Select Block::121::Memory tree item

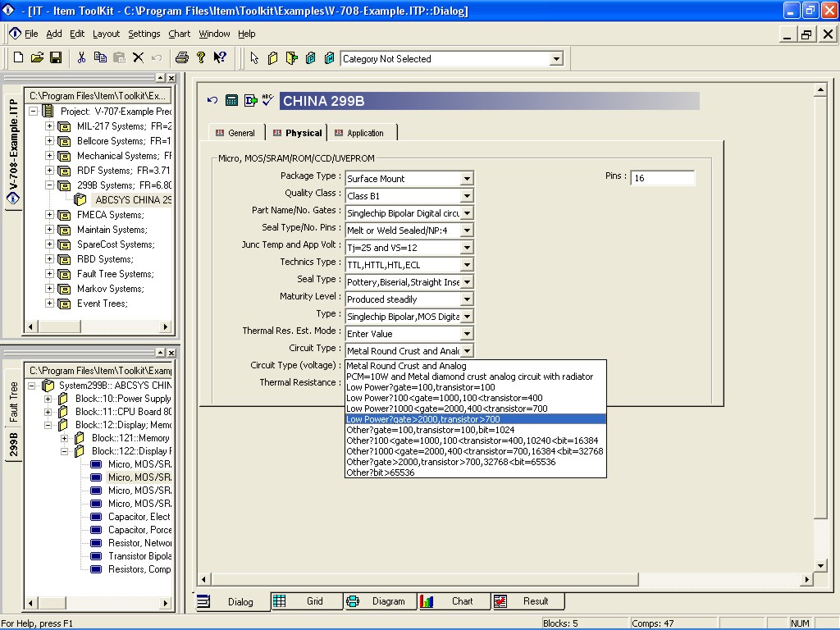130,438
